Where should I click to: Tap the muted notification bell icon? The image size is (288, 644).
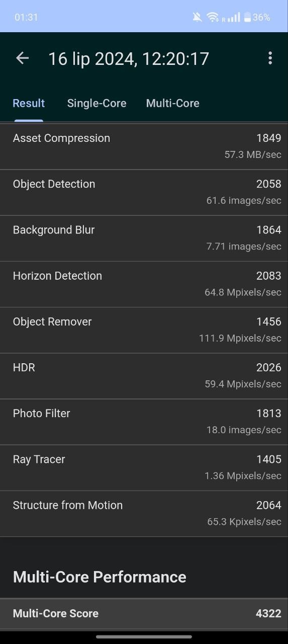[x=198, y=18]
